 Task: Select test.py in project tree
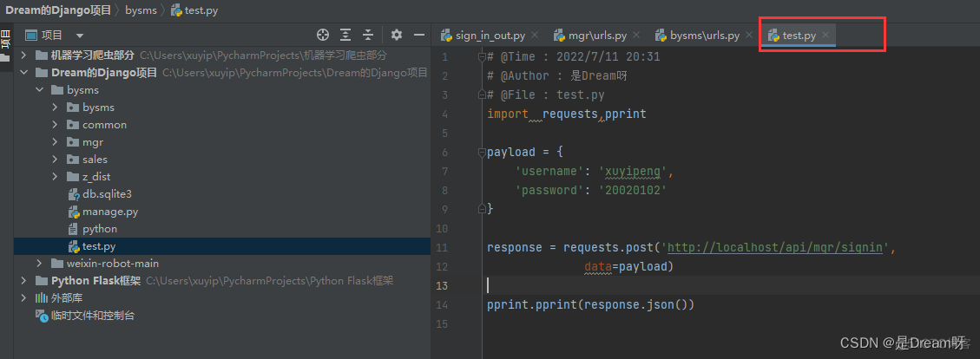pyautogui.click(x=99, y=246)
